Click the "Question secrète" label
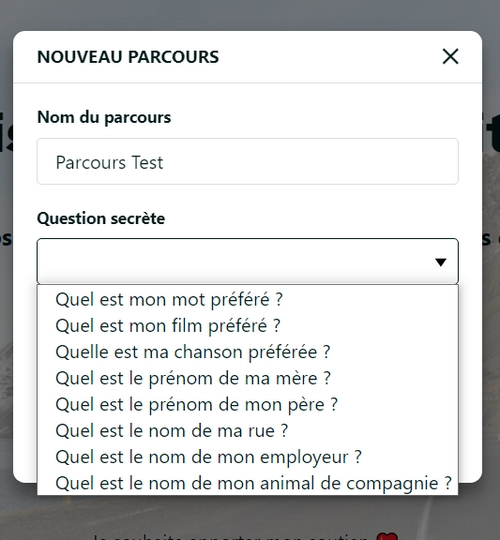The width and height of the screenshot is (500, 540). pyautogui.click(x=101, y=218)
